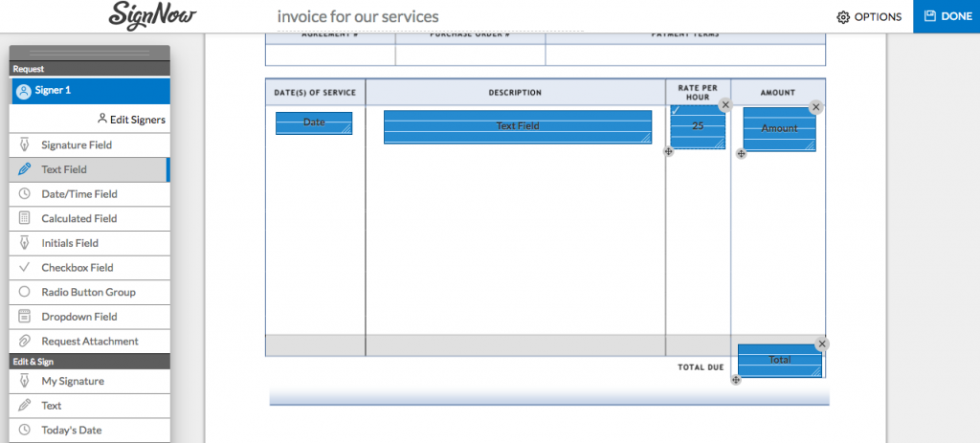Select Signer 1 in the Request panel
Screen dimensions: 980x443
point(90,91)
